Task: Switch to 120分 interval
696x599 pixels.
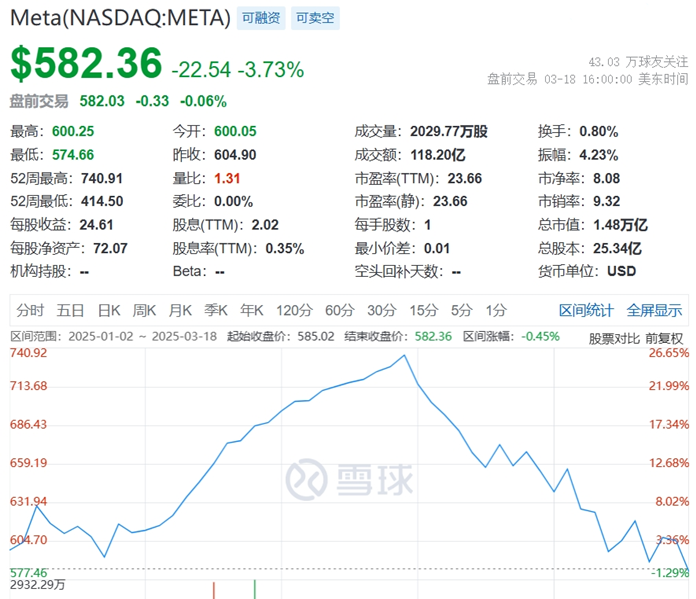Action: coord(294,310)
